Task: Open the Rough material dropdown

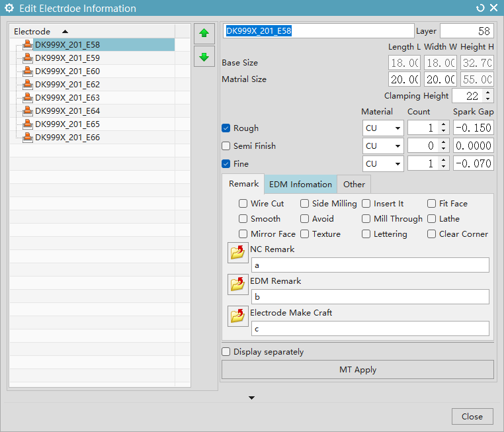Action: pos(383,128)
